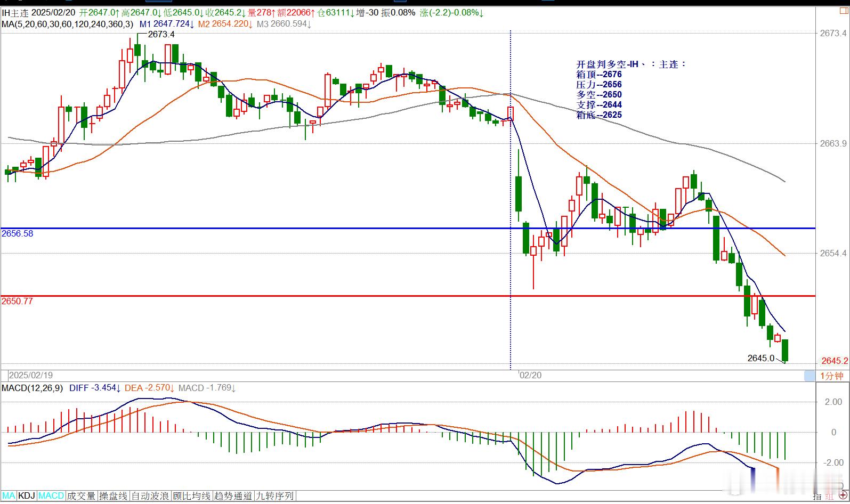Open the 九转序列 tab
Viewport: 850px width, 504px height.
pyautogui.click(x=275, y=496)
